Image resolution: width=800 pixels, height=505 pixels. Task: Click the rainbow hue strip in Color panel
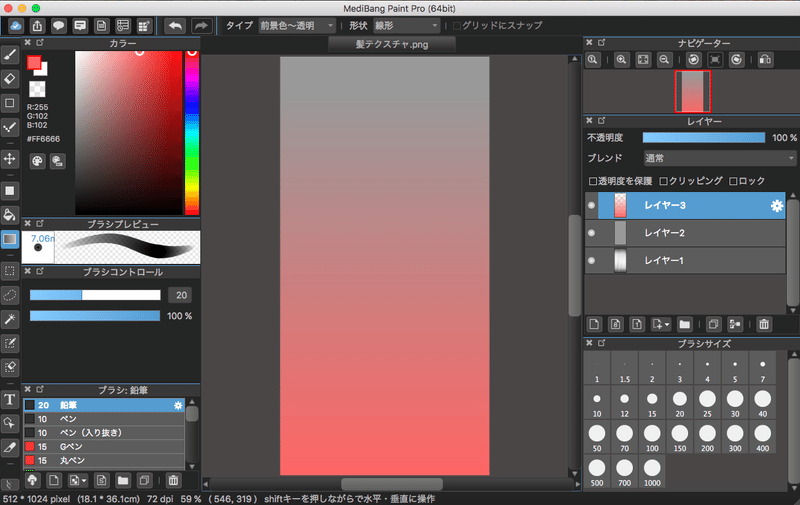(x=192, y=133)
